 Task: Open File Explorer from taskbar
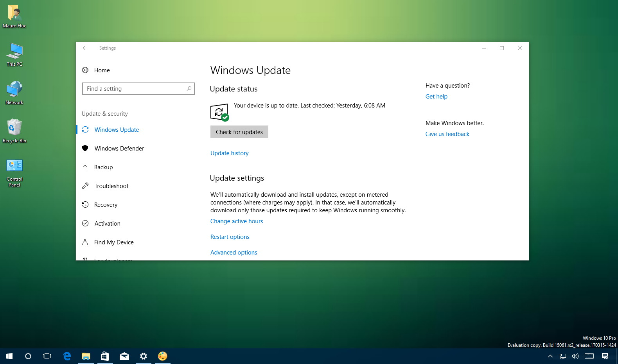(86, 356)
